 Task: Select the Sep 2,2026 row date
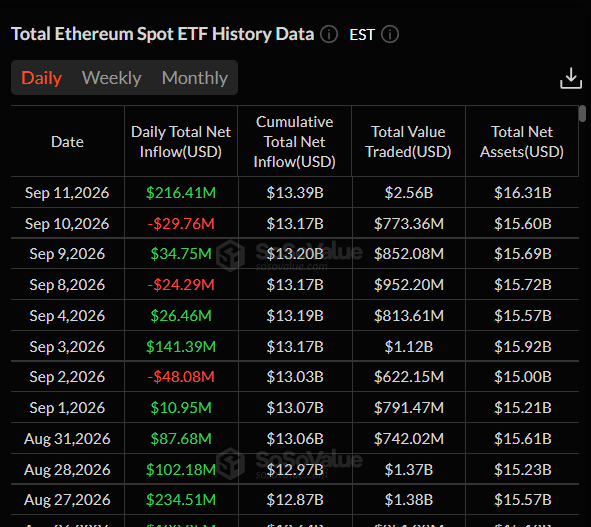[x=67, y=377]
